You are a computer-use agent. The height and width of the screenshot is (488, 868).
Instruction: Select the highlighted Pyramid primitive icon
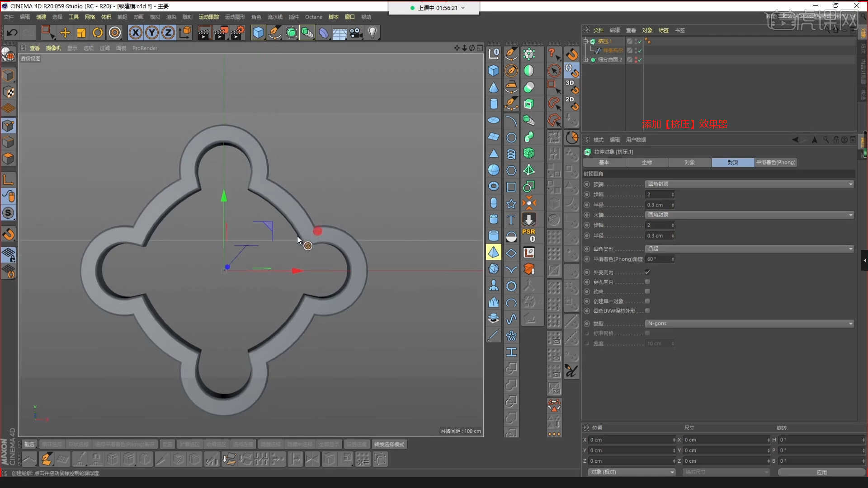494,252
